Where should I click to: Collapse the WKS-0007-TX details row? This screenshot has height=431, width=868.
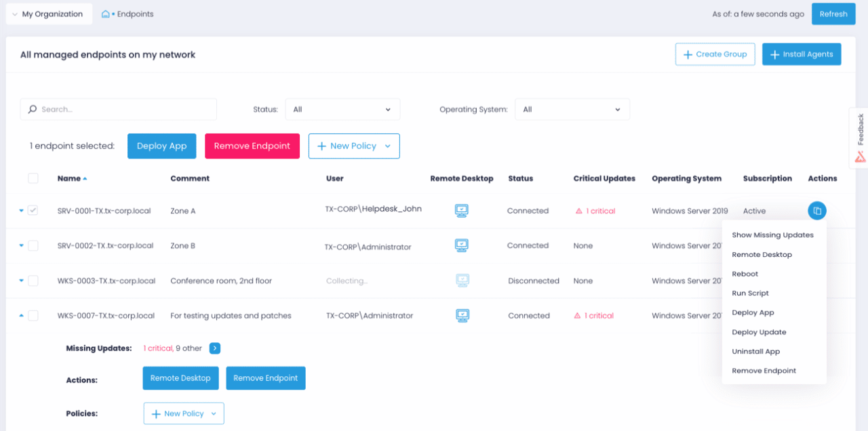tap(20, 315)
